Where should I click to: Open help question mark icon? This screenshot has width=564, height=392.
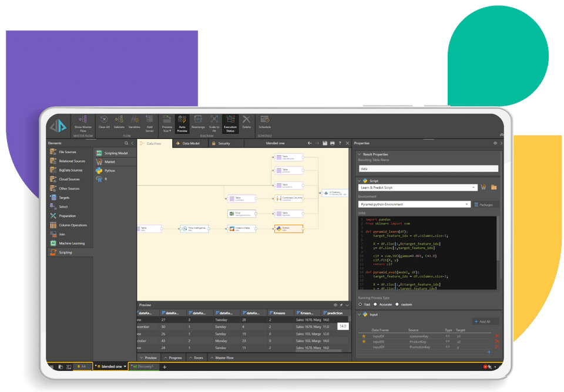340,143
